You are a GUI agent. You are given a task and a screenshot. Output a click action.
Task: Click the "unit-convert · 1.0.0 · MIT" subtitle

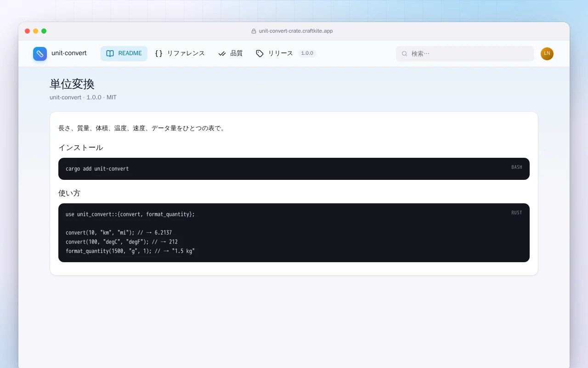pyautogui.click(x=83, y=98)
